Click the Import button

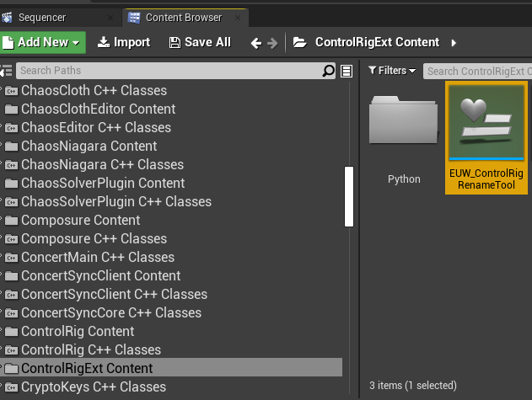tap(123, 43)
